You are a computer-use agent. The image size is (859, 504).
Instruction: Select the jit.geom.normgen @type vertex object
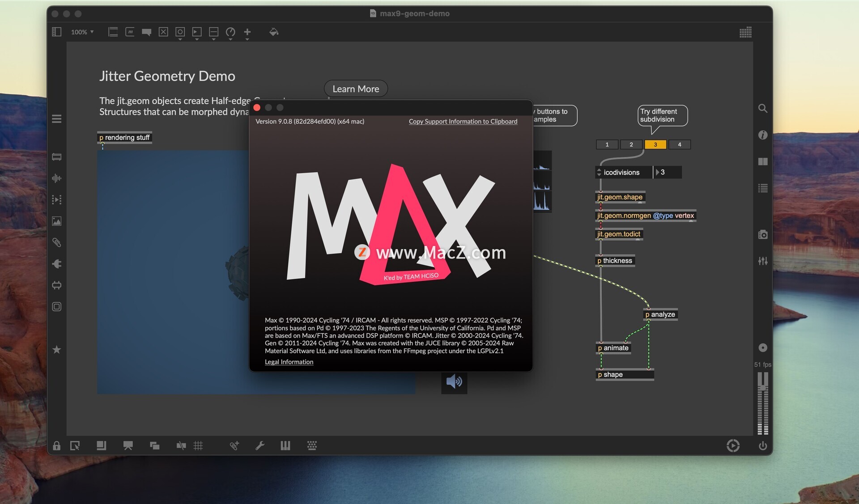click(x=646, y=216)
